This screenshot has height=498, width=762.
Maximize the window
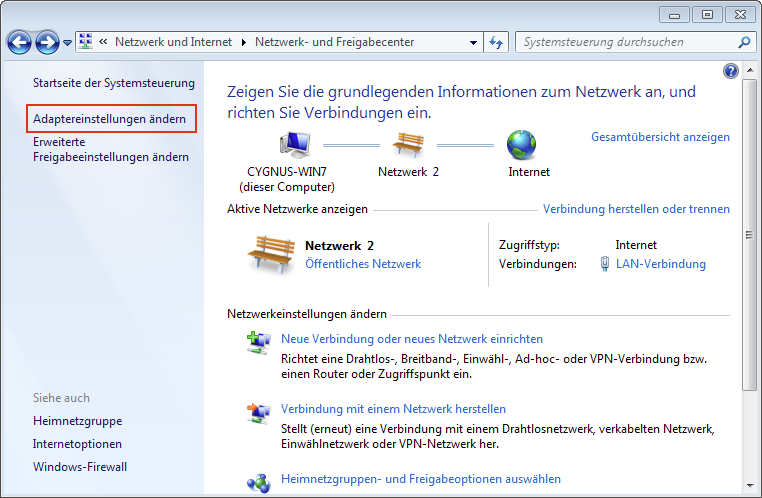[707, 15]
